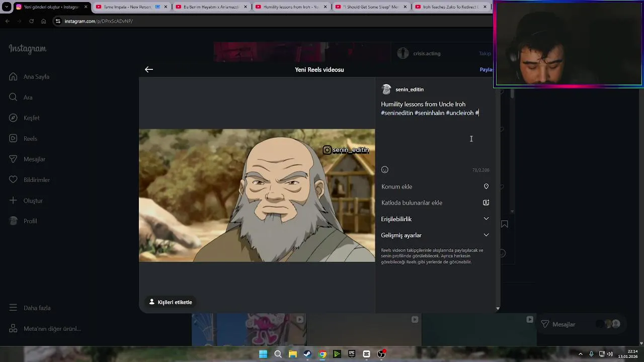Expand the Gelişmiş ayarlar section
The height and width of the screenshot is (362, 644).
tap(435, 235)
